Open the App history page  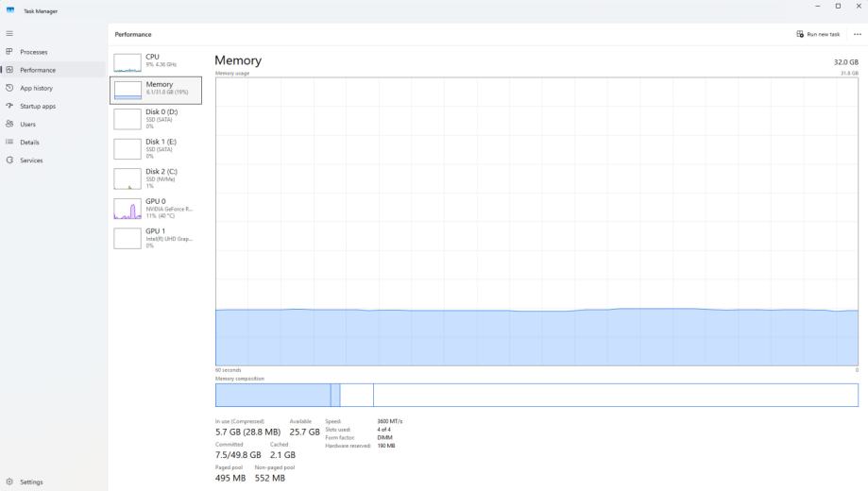click(x=37, y=88)
